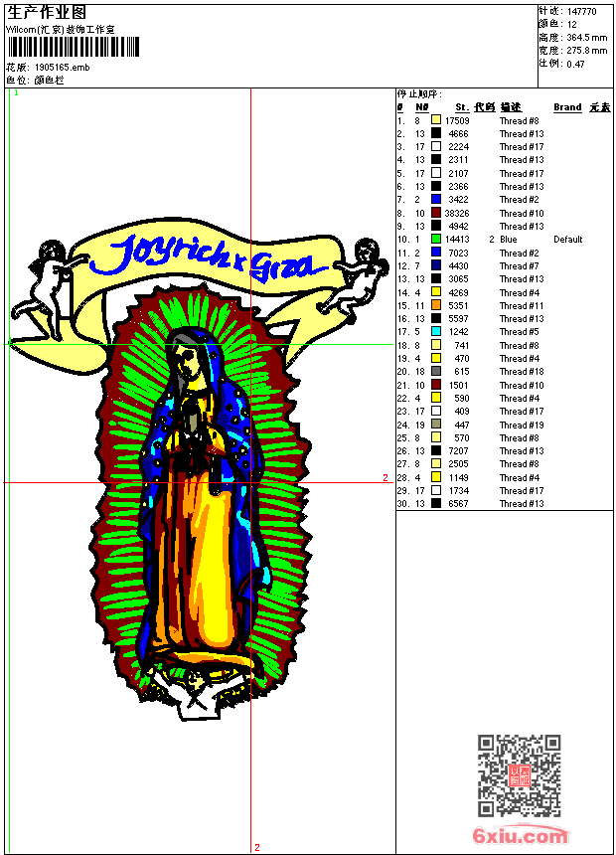Viewport: 616px width, 855px height.
Task: Pick the white swatch in row 3
Action: click(436, 146)
